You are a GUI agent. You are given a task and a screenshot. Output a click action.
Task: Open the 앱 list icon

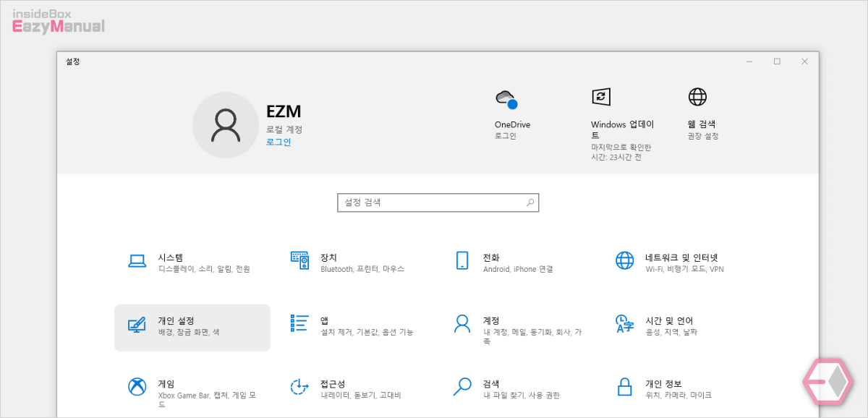tap(300, 323)
